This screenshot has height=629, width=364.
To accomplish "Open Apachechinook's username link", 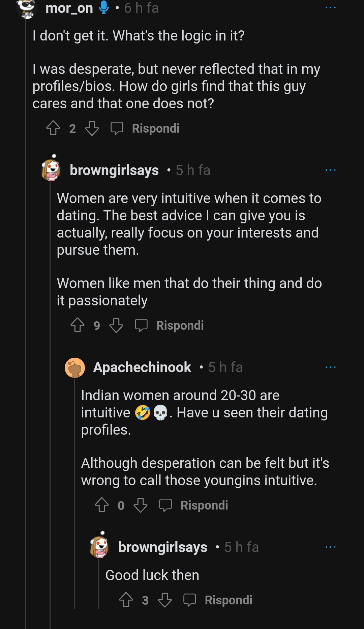I will [x=142, y=367].
